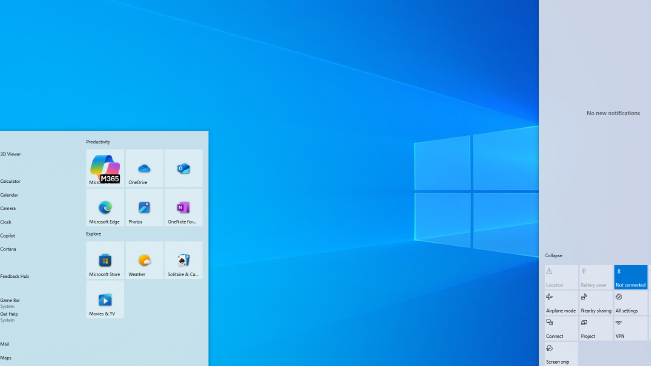Image resolution: width=651 pixels, height=366 pixels.
Task: Open Calendar from app list
Action: 9,195
